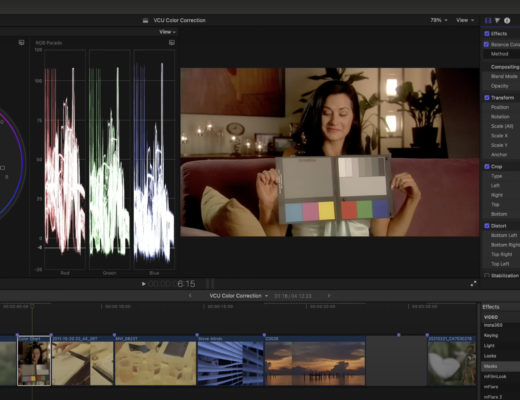This screenshot has width=520, height=400.
Task: Open the Info inspector icon
Action: (507, 20)
